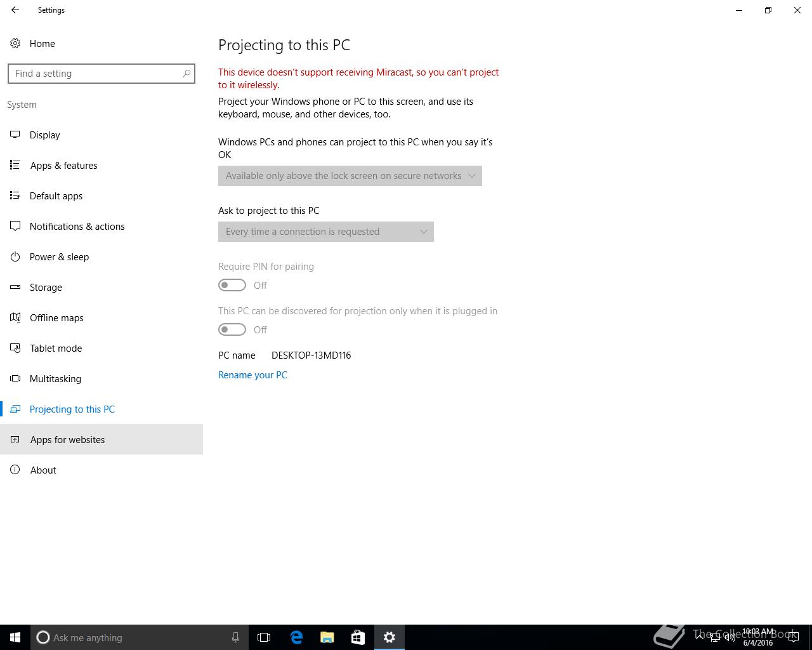
Task: Click the taskbar clock showing 10:03 AM
Action: (758, 637)
